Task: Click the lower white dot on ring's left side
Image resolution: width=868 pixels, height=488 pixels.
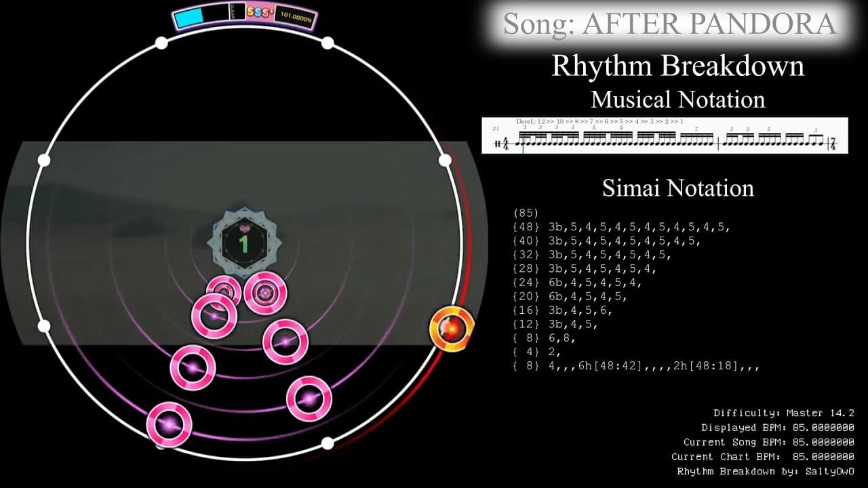Action: 44,326
